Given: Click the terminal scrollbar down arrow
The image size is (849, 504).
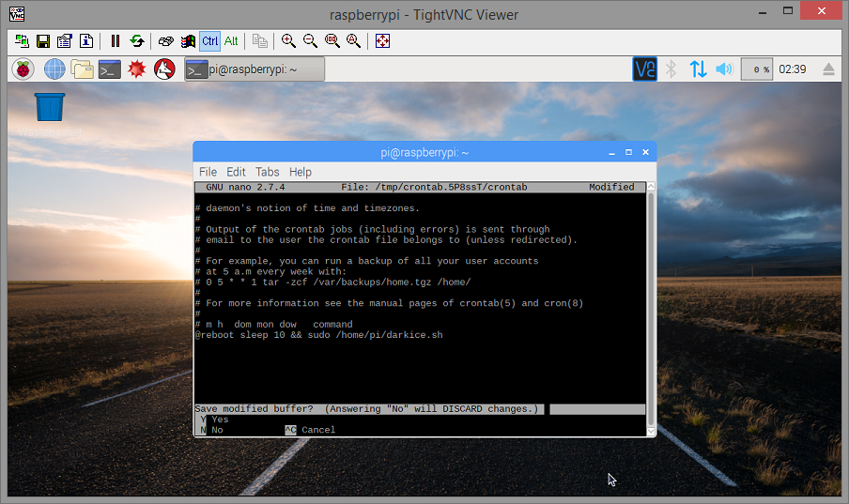Looking at the screenshot, I should [651, 432].
